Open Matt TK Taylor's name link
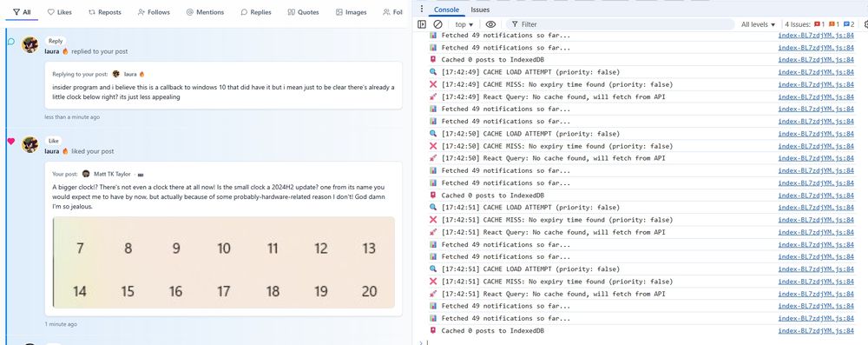 pyautogui.click(x=111, y=174)
